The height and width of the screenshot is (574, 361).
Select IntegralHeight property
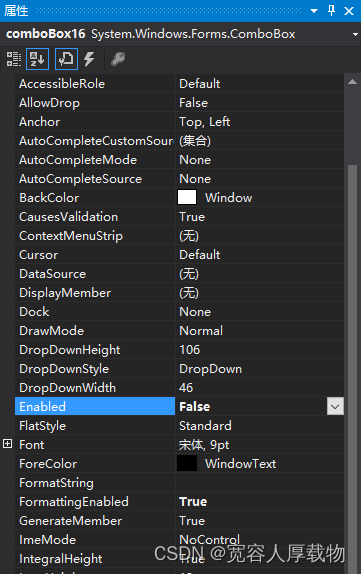click(x=61, y=559)
